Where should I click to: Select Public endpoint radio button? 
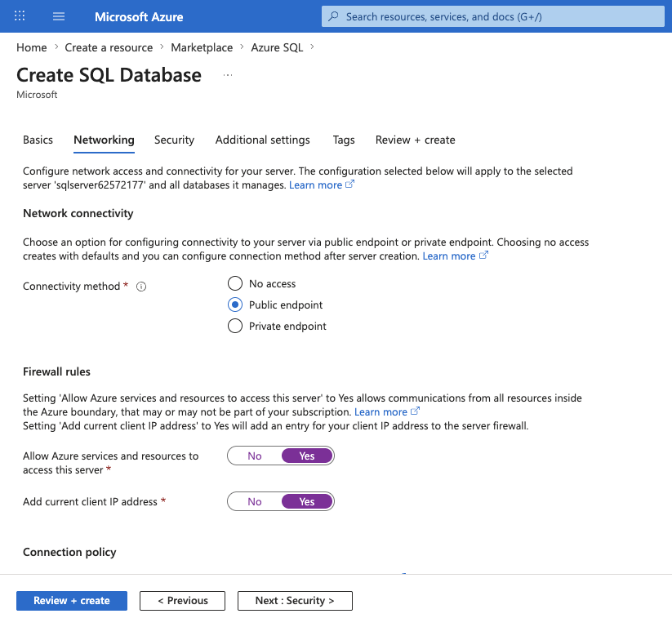(235, 305)
